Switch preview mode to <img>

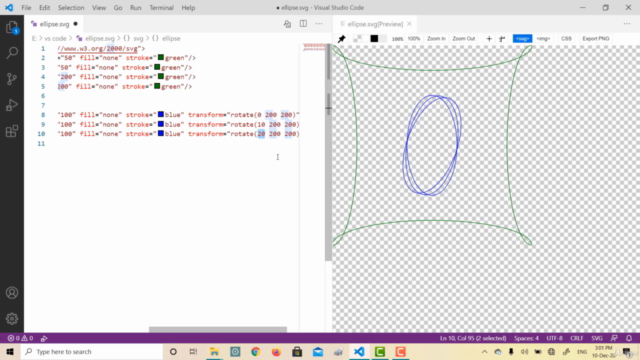pyautogui.click(x=543, y=38)
